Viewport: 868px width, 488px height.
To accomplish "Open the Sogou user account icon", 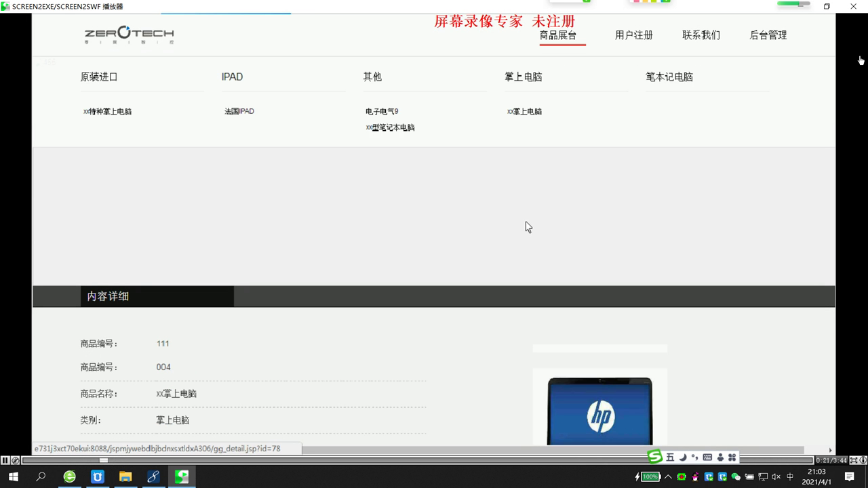I will click(720, 457).
